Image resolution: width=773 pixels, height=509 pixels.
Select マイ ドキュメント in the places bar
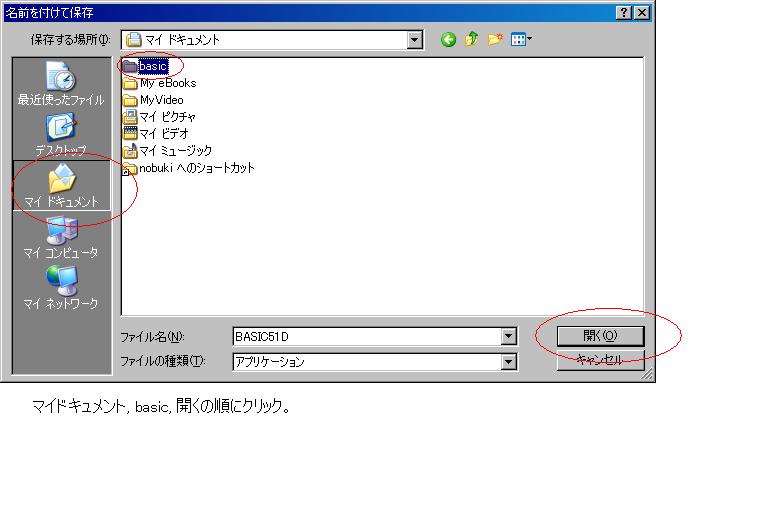click(x=62, y=185)
